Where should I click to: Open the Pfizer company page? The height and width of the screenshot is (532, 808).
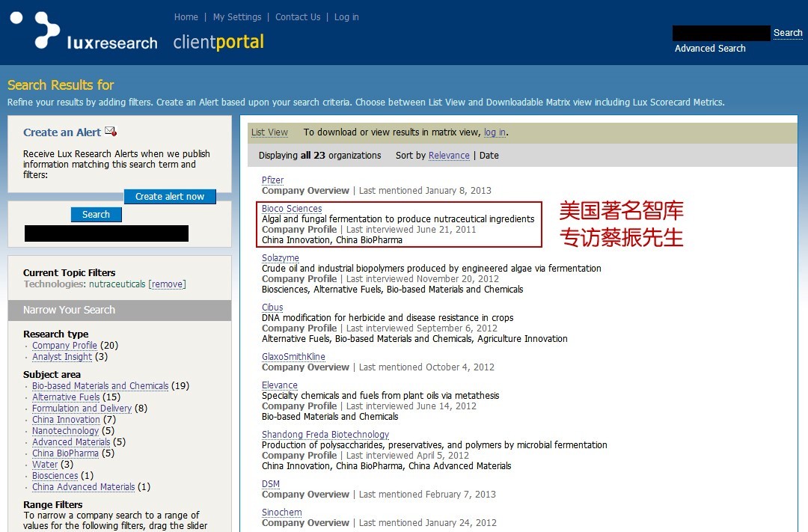(272, 180)
